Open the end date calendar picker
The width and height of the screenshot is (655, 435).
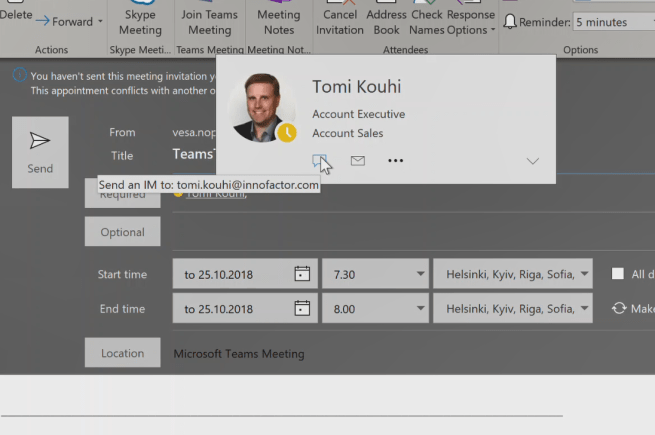point(302,309)
